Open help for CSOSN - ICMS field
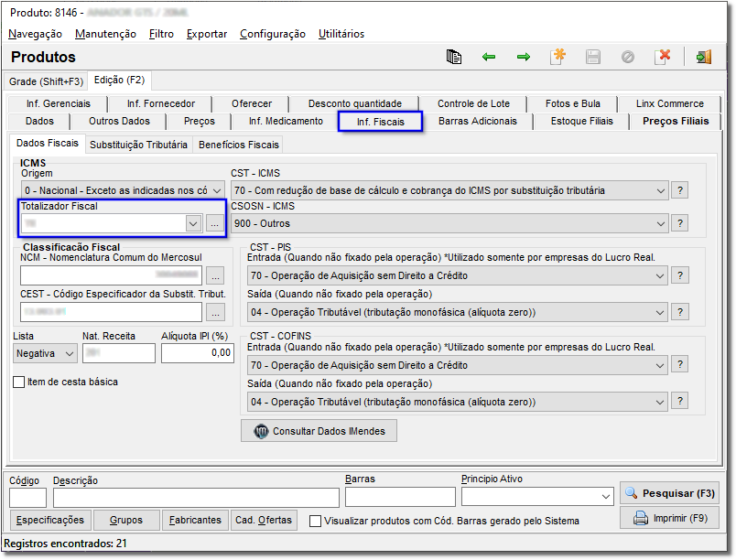This screenshot has height=560, width=736. tap(679, 223)
